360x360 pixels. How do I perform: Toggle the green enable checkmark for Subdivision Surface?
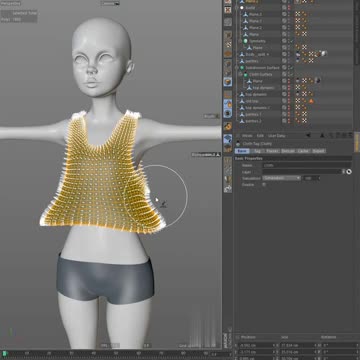point(292,68)
